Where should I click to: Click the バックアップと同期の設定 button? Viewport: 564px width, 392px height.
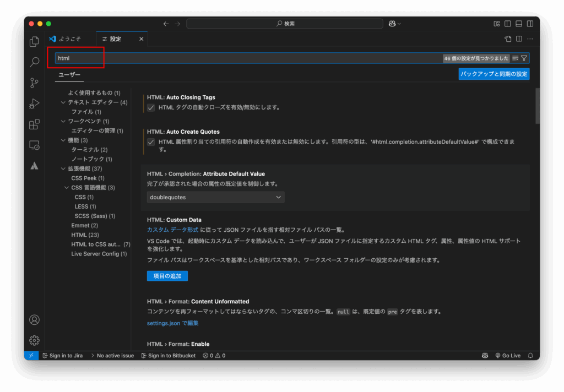[493, 74]
